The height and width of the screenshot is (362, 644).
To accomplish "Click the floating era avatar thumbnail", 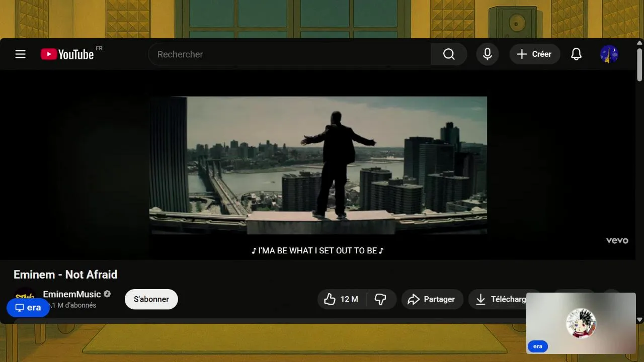I will click(581, 323).
